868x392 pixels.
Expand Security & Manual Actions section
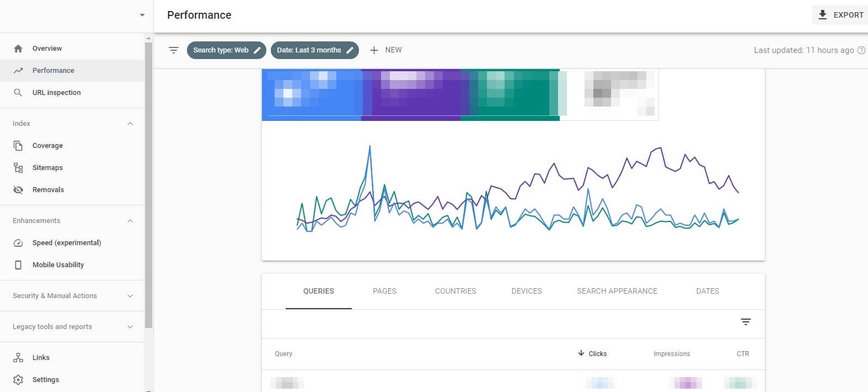[x=130, y=296]
